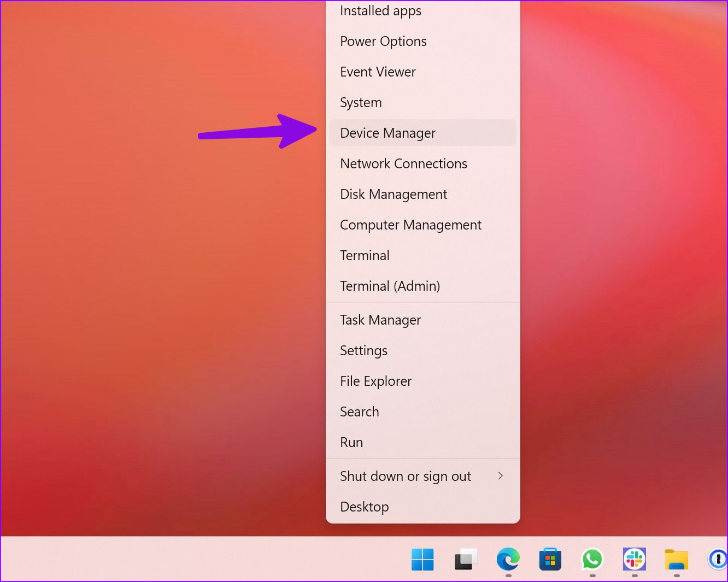728x582 pixels.
Task: Open the Microsoft Store
Action: tap(550, 559)
